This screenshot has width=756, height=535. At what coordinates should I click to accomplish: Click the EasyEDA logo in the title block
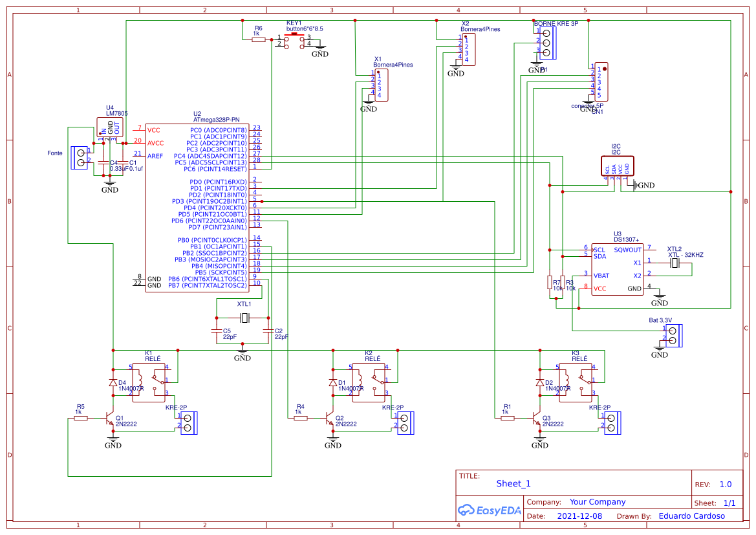(490, 510)
